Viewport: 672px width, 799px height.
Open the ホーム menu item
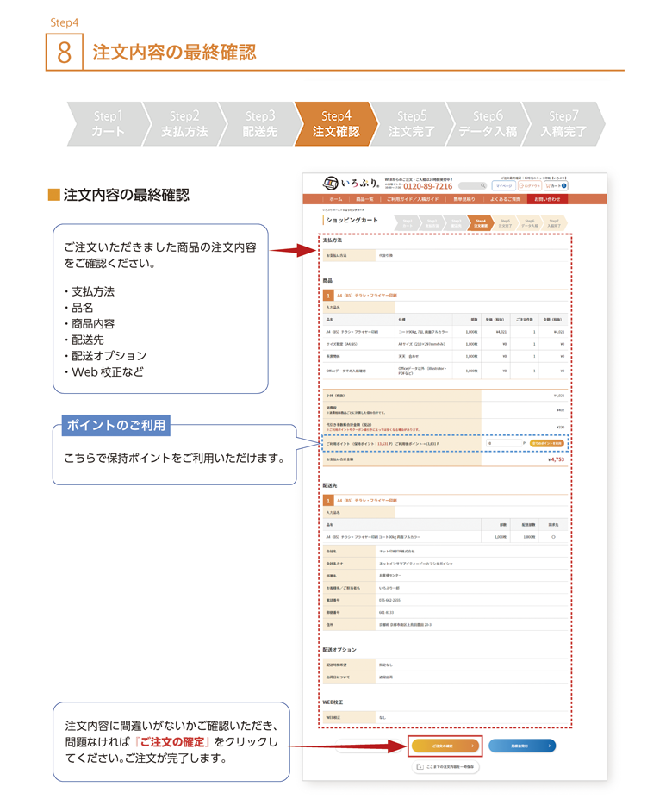click(x=336, y=199)
